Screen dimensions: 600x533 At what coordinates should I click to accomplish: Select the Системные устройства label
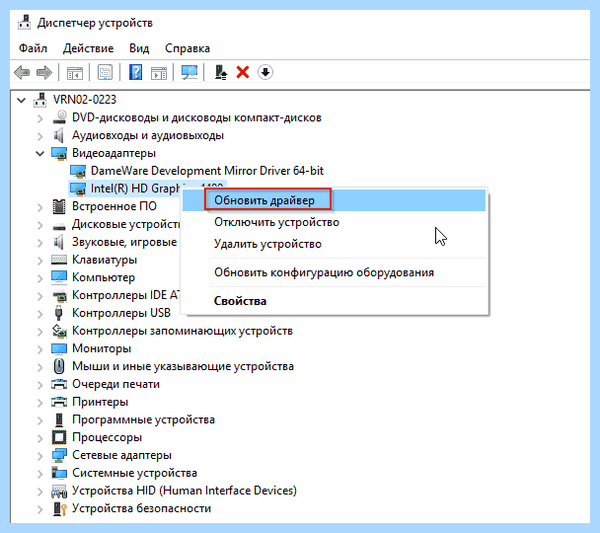point(134,473)
